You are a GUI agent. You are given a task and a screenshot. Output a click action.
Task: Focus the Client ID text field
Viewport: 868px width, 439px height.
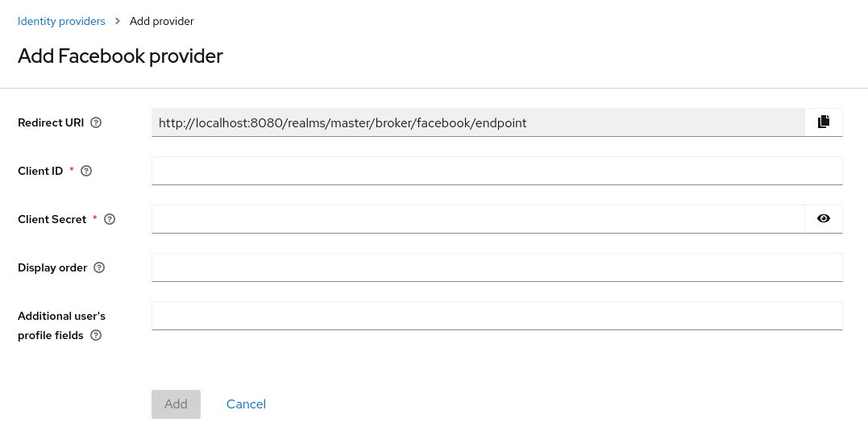[x=496, y=171]
